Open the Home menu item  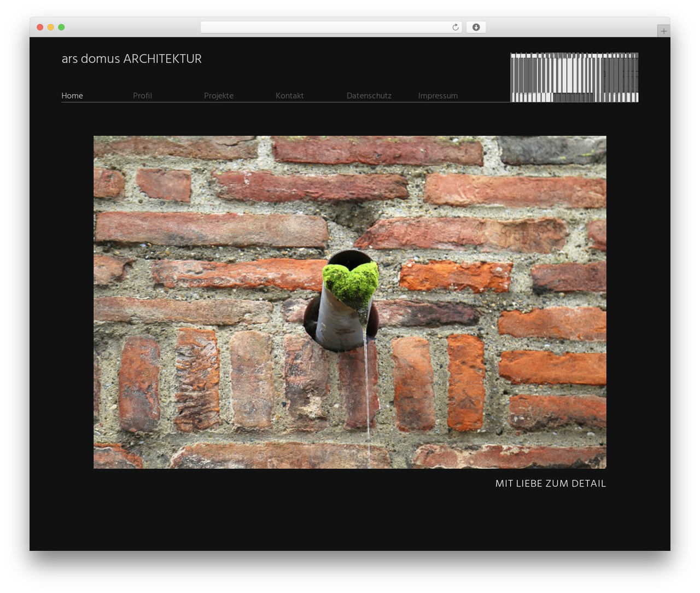tap(72, 96)
